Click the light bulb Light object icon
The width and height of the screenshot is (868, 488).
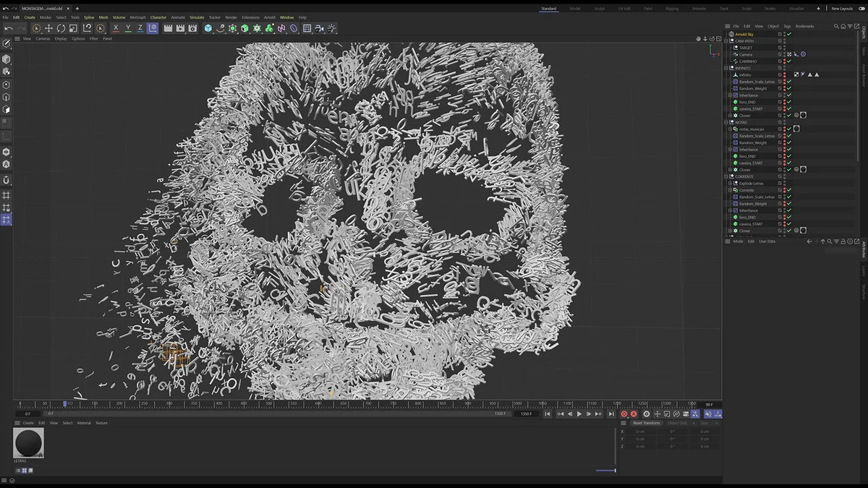pyautogui.click(x=331, y=28)
